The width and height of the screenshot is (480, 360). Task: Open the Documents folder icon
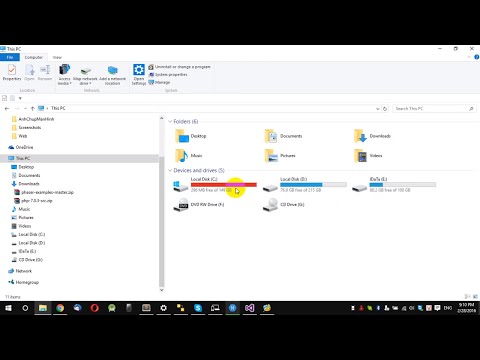tap(271, 136)
